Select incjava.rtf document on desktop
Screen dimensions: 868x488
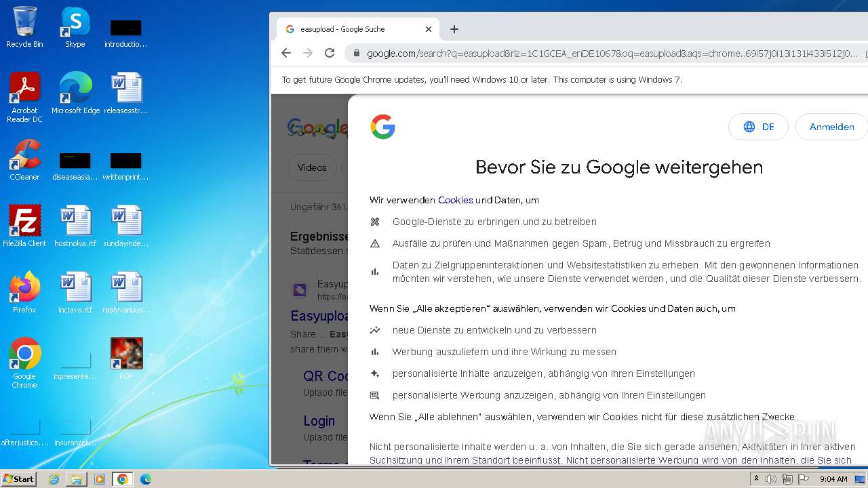tap(75, 293)
